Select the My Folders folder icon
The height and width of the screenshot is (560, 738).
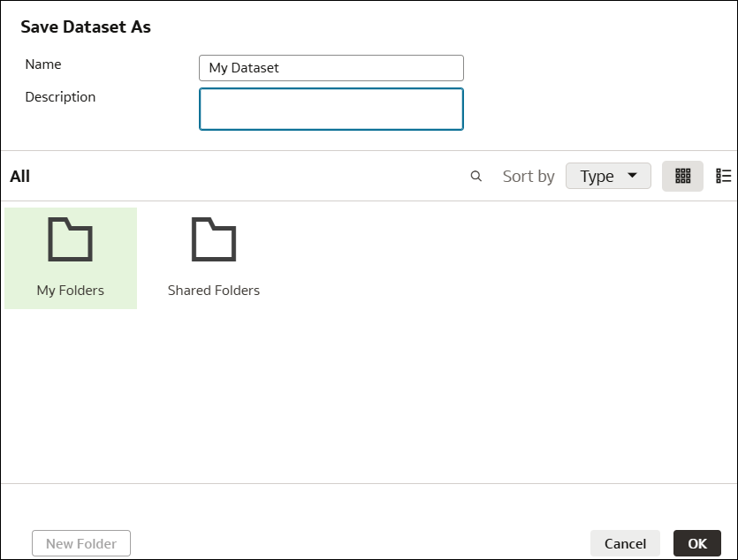pos(70,239)
